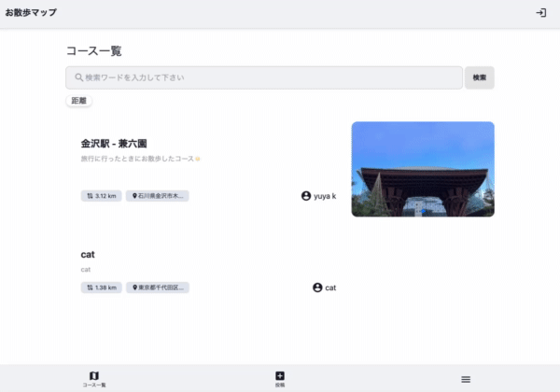560x392 pixels.
Task: Click the yuya k user avatar icon
Action: [306, 196]
